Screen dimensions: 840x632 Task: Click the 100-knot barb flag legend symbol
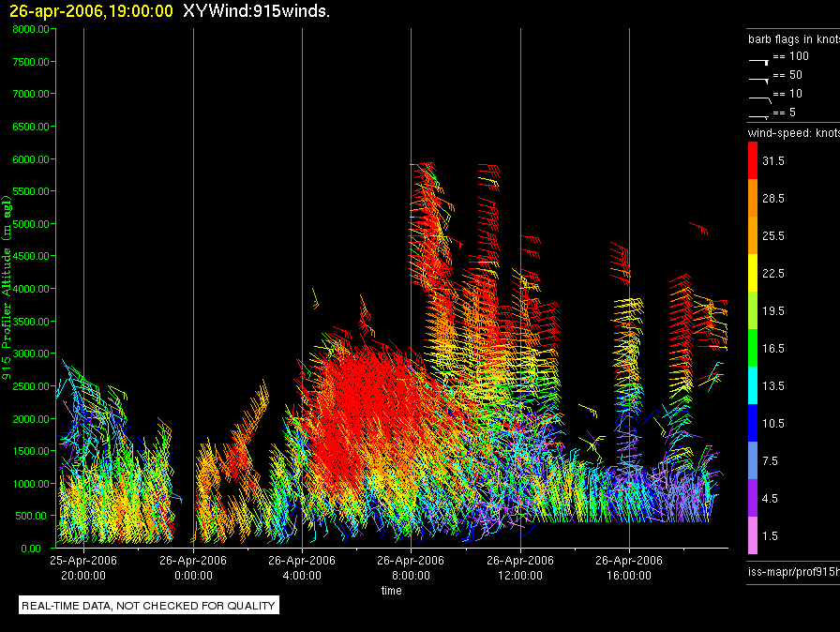(759, 62)
